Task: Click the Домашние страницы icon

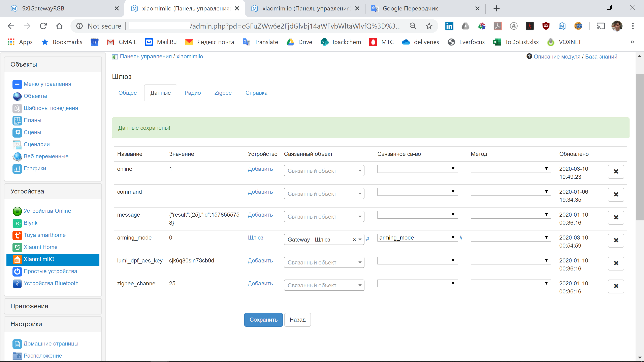Action: 17,344
